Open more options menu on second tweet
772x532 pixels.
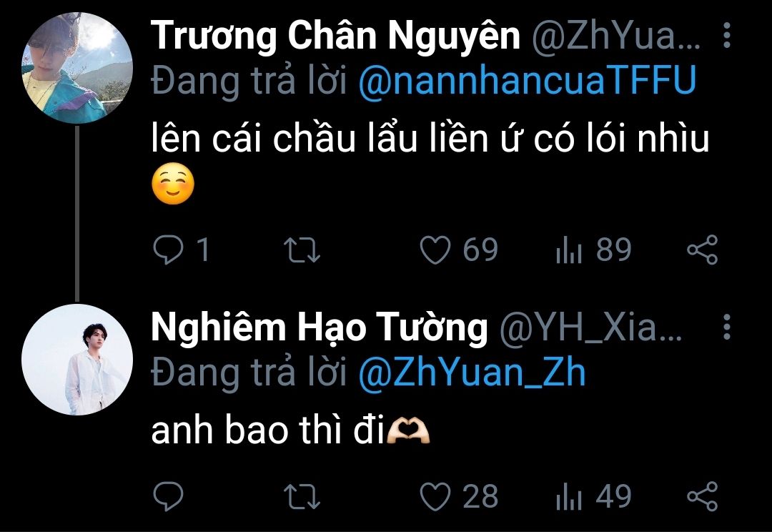pos(727,327)
